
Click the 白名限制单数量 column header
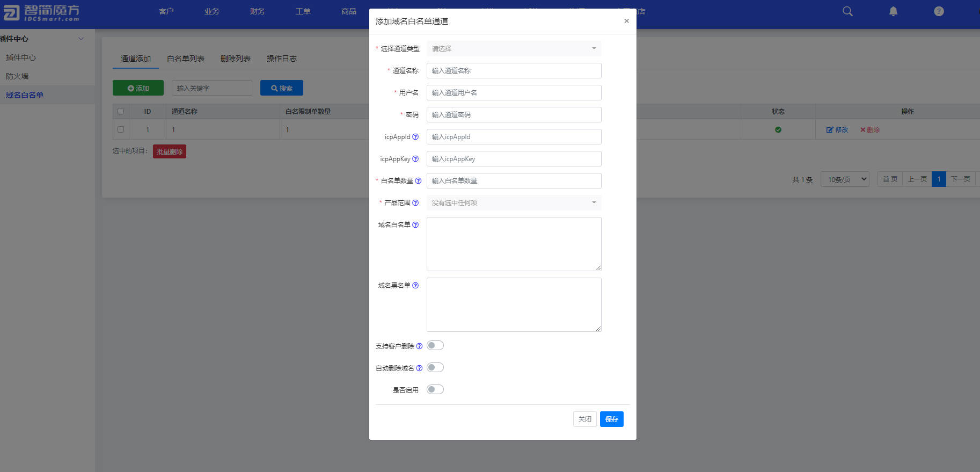308,111
